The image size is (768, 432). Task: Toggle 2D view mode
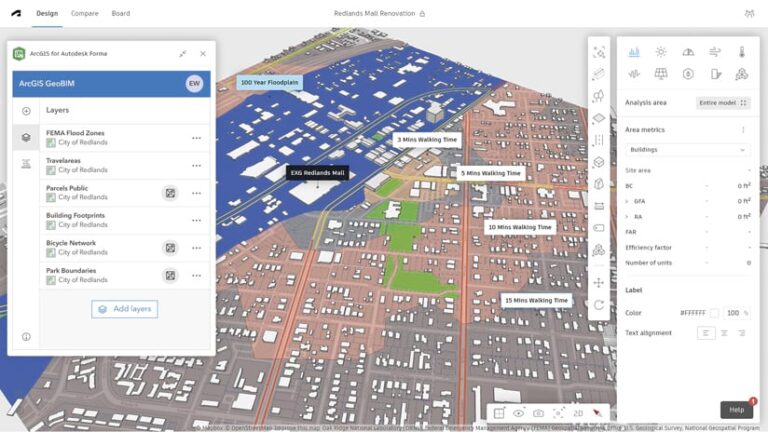coord(578,413)
